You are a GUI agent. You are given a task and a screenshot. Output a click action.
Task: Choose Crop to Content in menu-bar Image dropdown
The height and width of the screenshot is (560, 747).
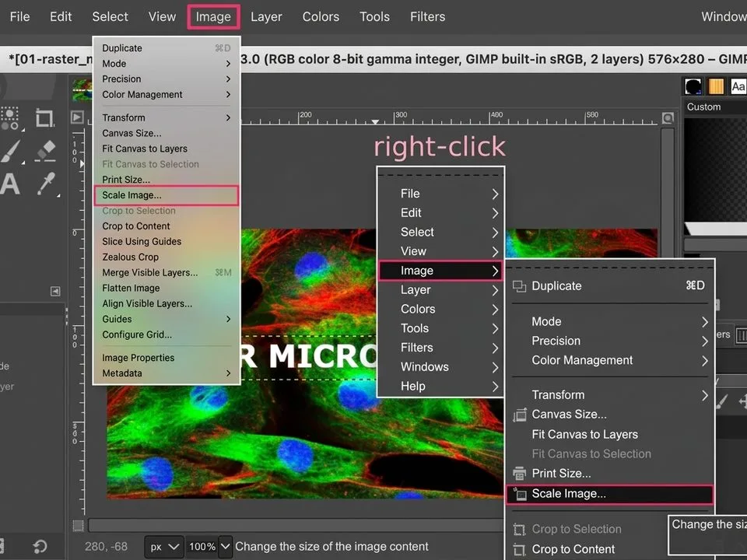(x=167, y=226)
